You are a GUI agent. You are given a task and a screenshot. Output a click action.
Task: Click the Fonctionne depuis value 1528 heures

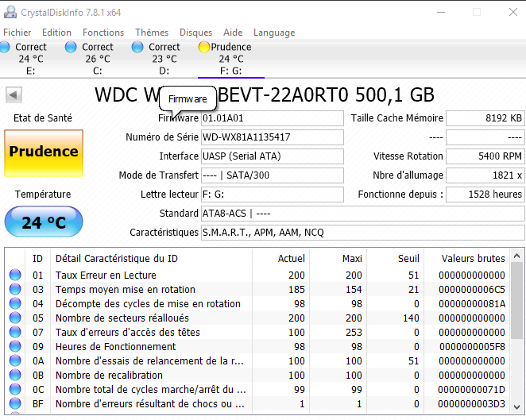click(x=485, y=195)
